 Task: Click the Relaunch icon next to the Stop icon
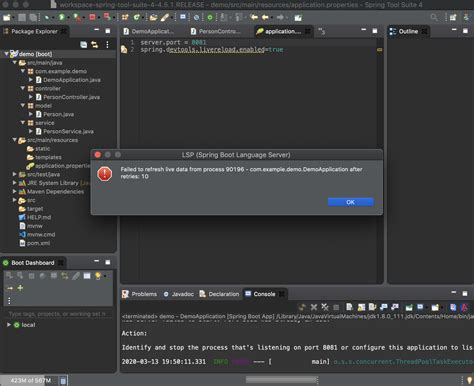click(x=107, y=17)
